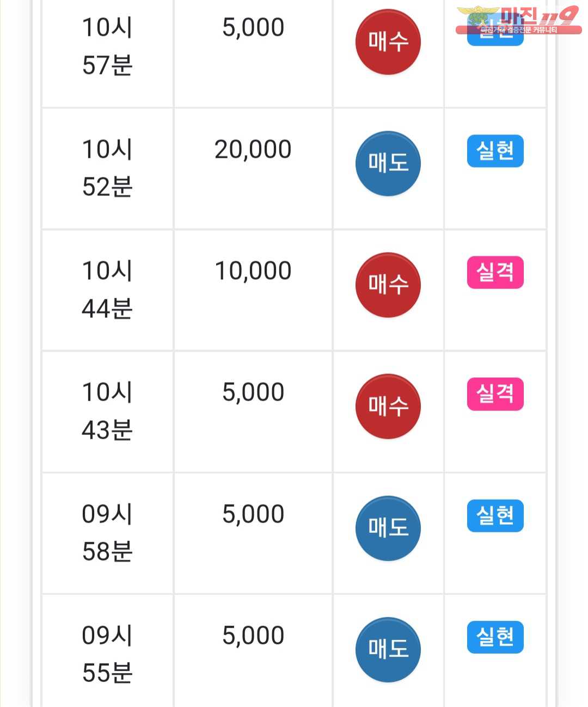The image size is (588, 707).
Task: Click the blue 실현 badge in the 09시 55분 row
Action: tap(495, 637)
